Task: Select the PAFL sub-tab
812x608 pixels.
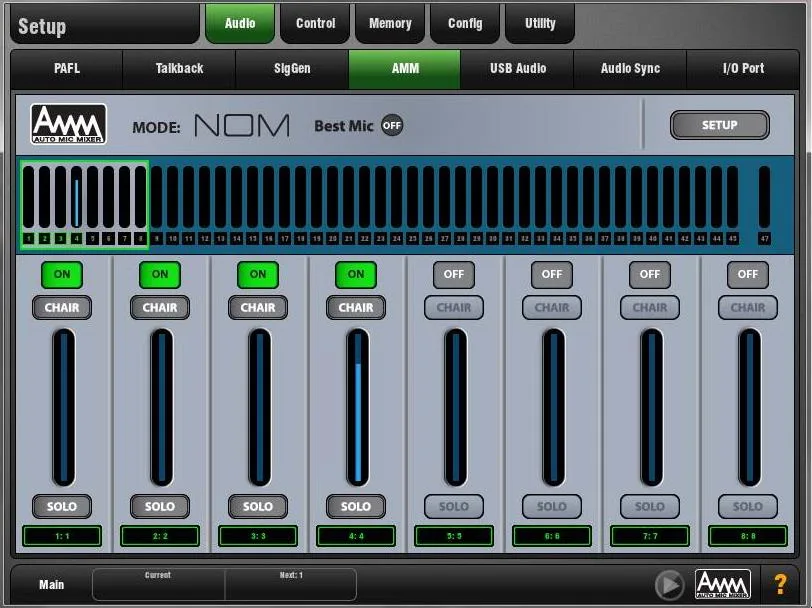Action: [67, 69]
